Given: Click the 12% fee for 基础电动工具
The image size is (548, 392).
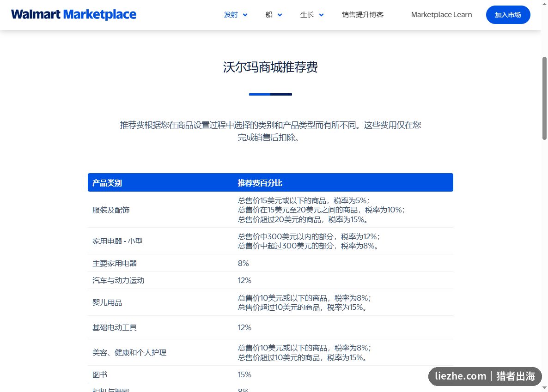Looking at the screenshot, I should point(244,328).
